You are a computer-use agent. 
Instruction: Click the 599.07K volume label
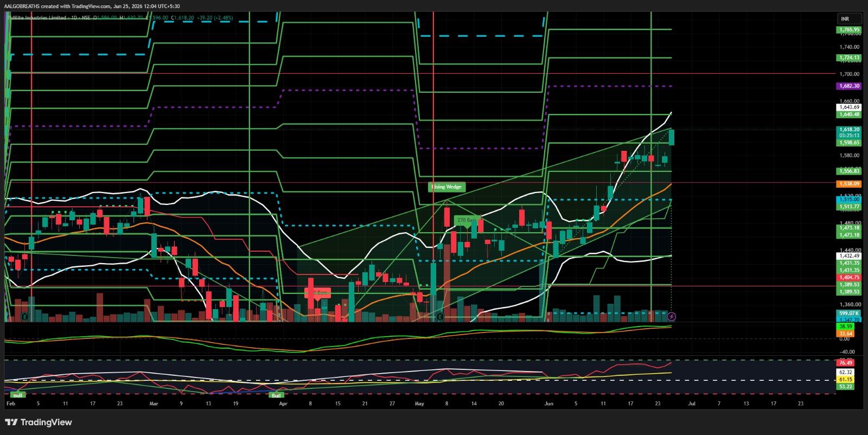[849, 314]
